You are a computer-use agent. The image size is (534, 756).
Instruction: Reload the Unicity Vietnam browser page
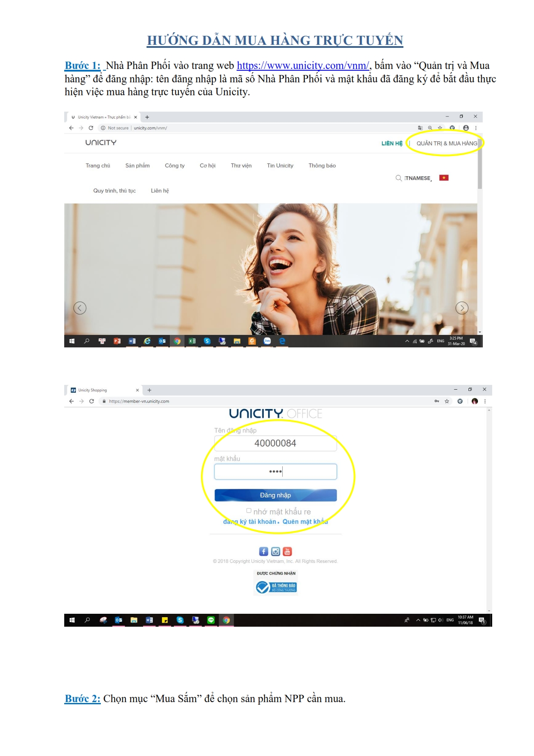point(91,128)
